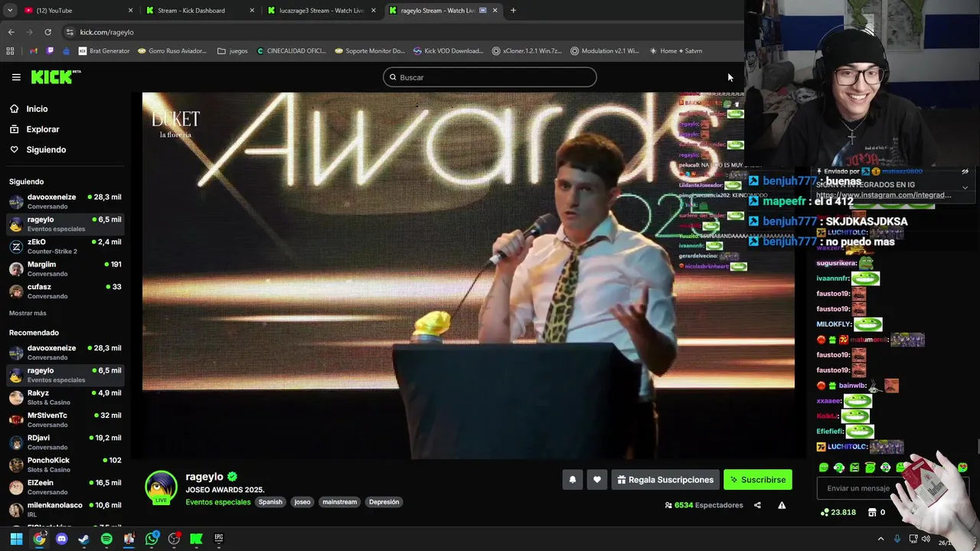Open zEkO Counter-Strike 2 channel
Viewport: 980px width, 551px height.
point(65,246)
